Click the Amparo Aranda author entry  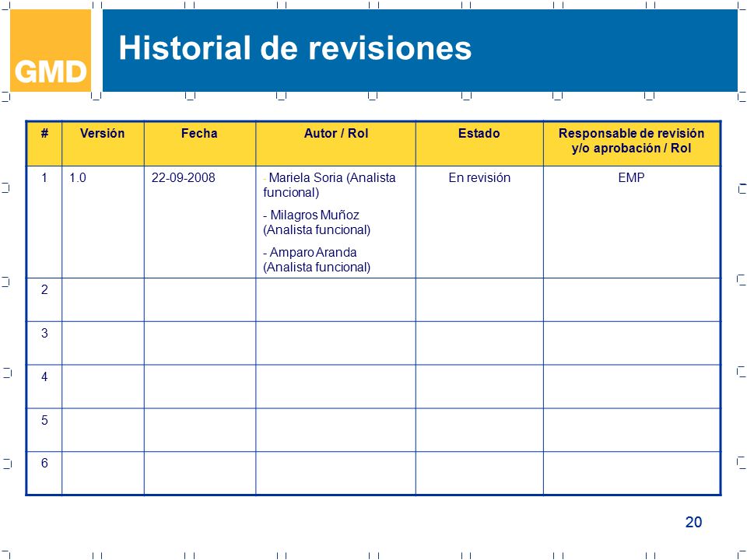coord(317,260)
